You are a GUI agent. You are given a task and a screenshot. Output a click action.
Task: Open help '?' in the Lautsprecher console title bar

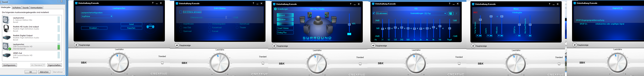[x=153, y=3]
